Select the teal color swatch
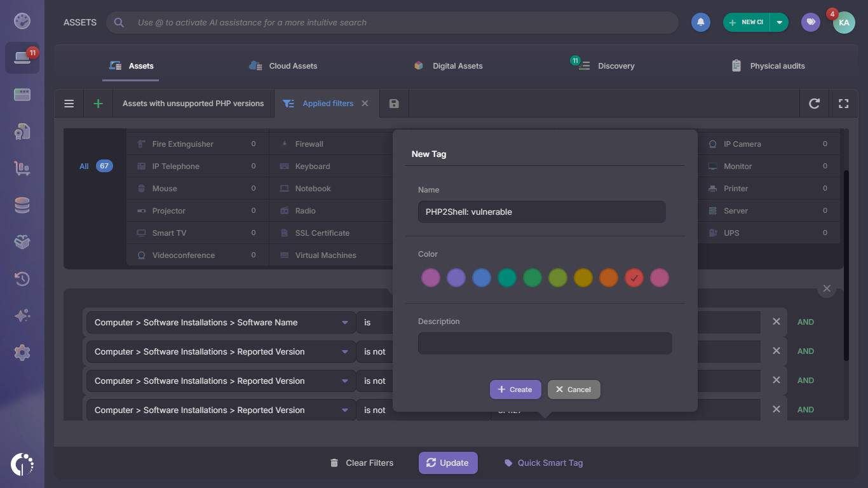 click(x=507, y=278)
